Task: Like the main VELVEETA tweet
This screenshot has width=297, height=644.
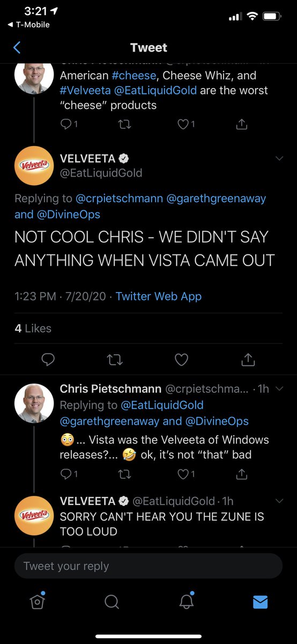Action: tap(182, 359)
